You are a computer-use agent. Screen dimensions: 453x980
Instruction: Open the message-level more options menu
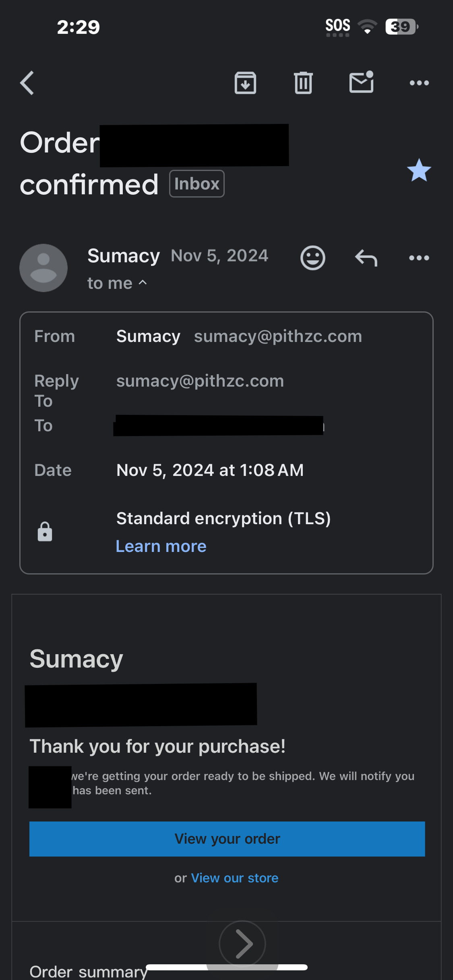[x=419, y=258]
